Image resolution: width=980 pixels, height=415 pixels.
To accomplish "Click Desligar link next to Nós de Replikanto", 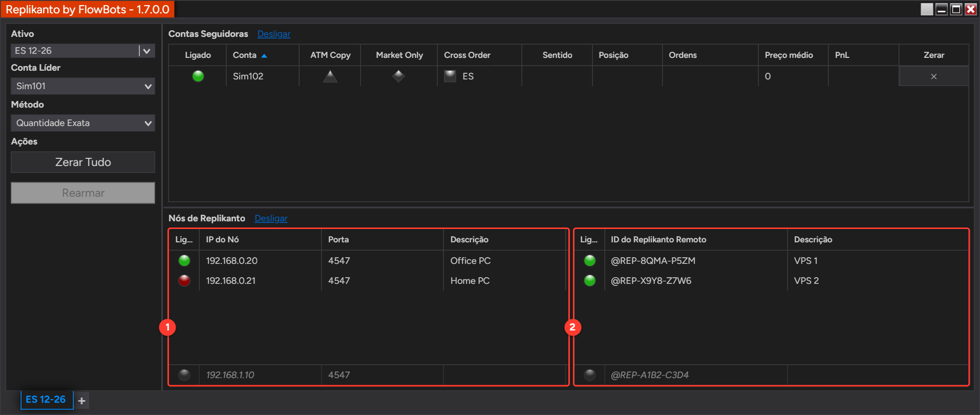I will (x=271, y=218).
